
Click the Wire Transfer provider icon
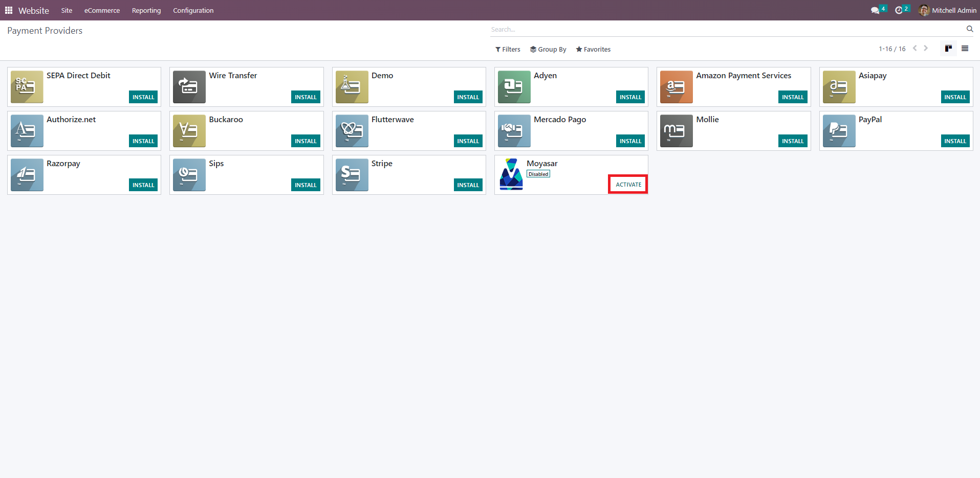click(x=189, y=87)
